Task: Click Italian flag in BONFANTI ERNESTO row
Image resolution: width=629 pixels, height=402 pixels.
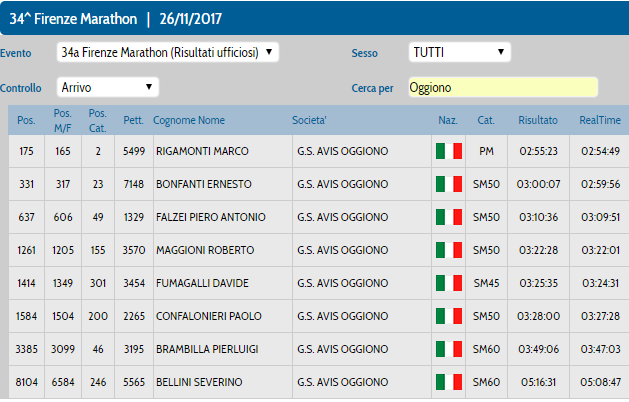Action: 449,184
